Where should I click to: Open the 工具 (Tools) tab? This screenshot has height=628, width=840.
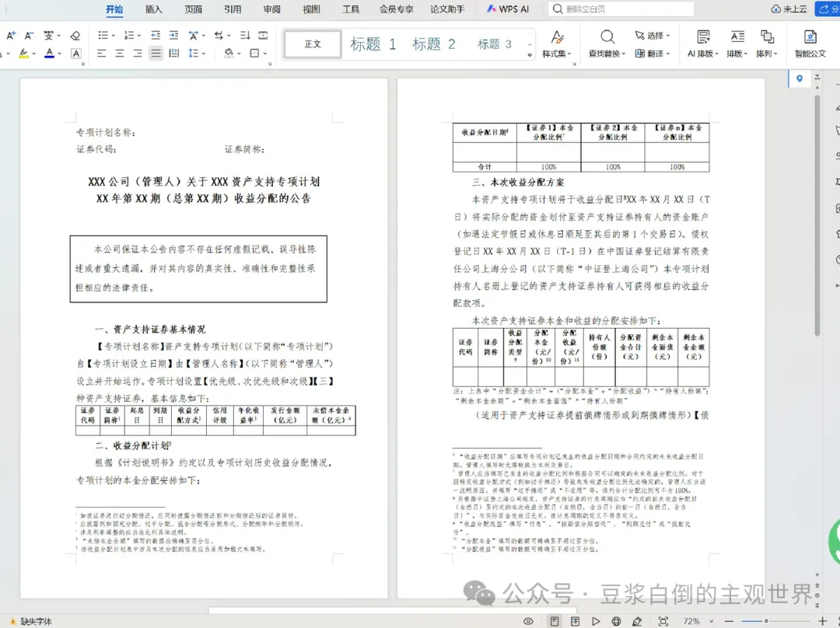coord(351,9)
